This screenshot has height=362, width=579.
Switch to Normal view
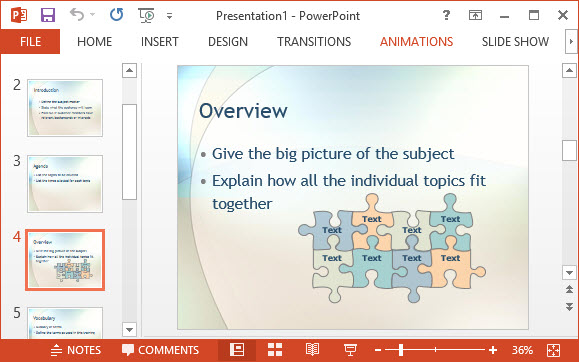tap(237, 349)
